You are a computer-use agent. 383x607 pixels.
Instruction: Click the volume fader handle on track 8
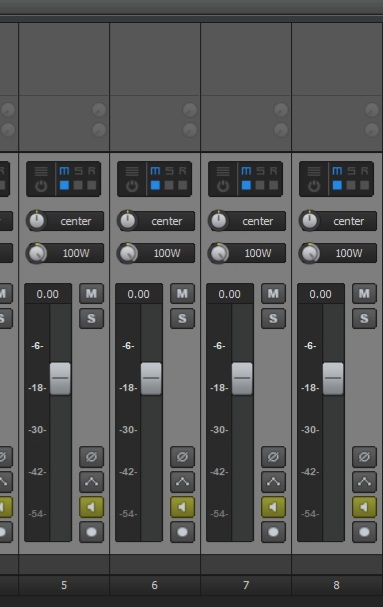tap(333, 379)
